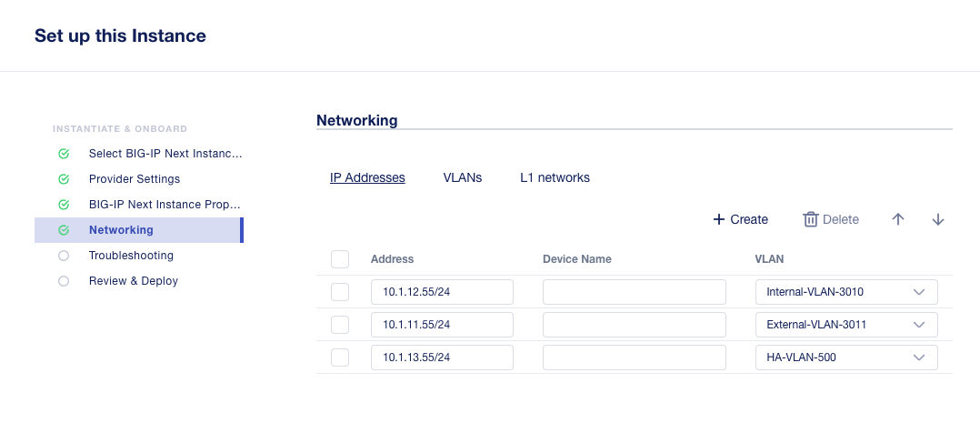Screen dimensions: 980x423
Task: Switch to the VLANs tab
Action: pos(463,177)
